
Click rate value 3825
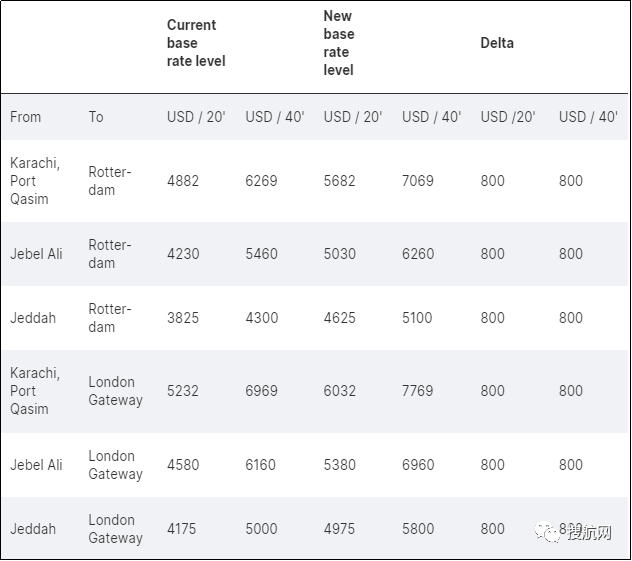click(x=183, y=318)
